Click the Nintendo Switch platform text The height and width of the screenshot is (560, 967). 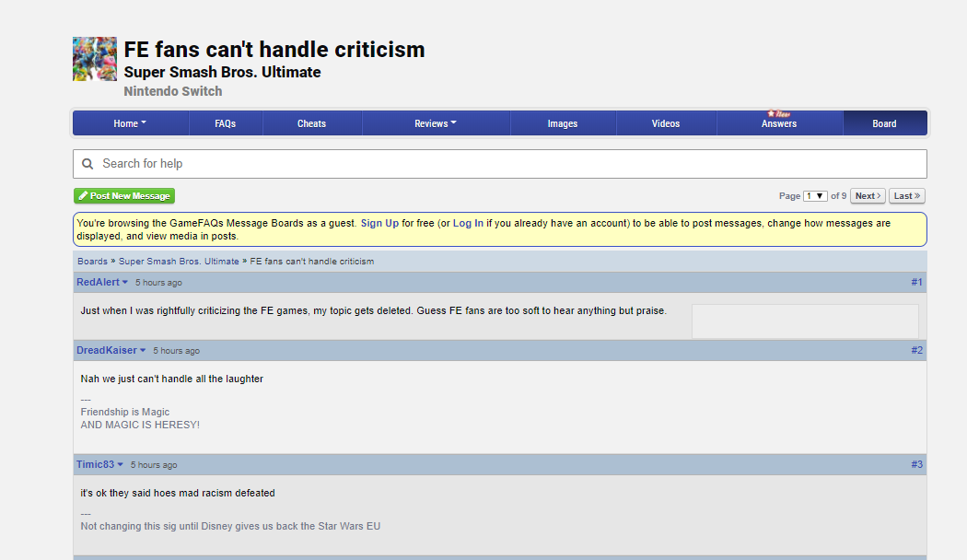click(x=173, y=91)
